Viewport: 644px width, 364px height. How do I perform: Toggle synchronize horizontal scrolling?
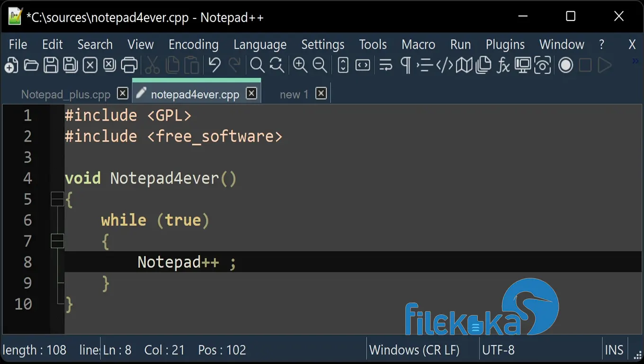[x=363, y=65]
